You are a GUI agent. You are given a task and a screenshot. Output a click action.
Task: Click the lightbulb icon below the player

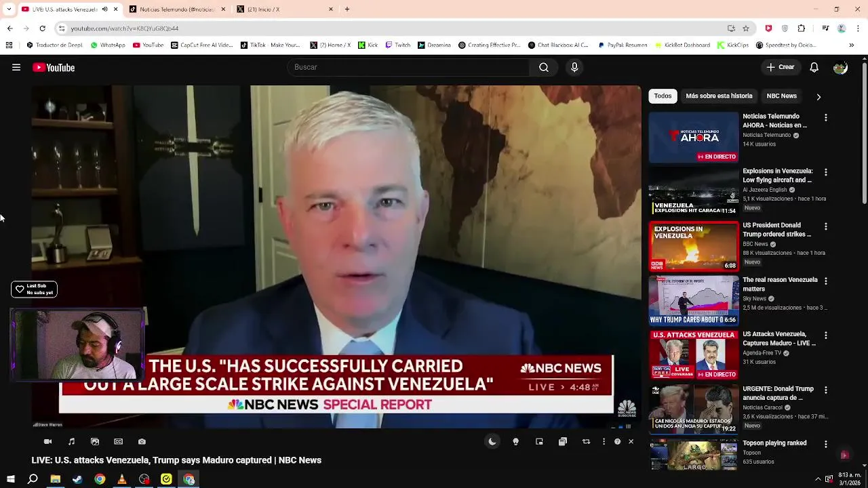tap(515, 441)
